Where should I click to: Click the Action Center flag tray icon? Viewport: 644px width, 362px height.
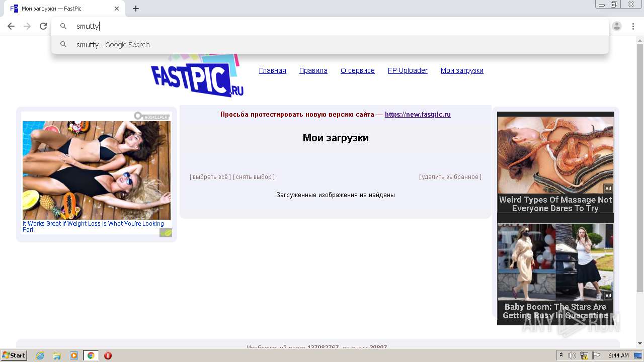tap(596, 355)
